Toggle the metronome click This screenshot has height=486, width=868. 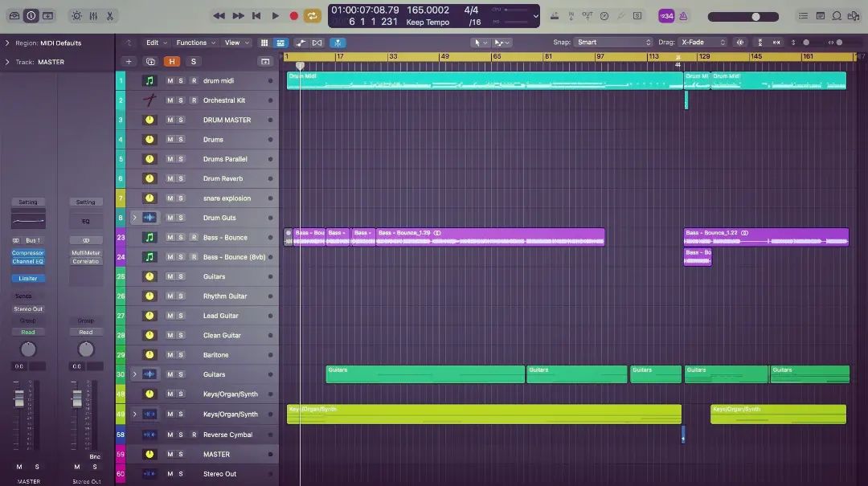(x=683, y=16)
